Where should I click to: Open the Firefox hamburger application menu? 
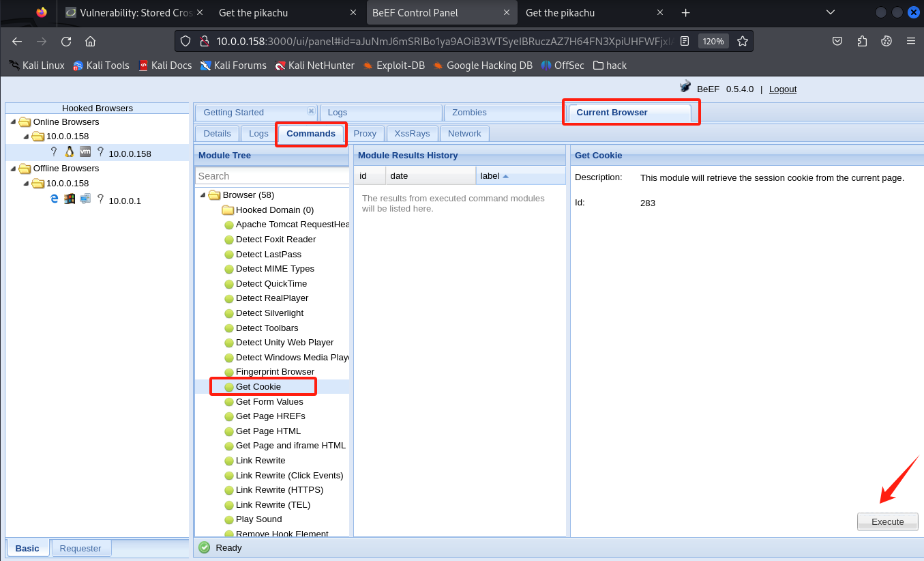click(910, 41)
